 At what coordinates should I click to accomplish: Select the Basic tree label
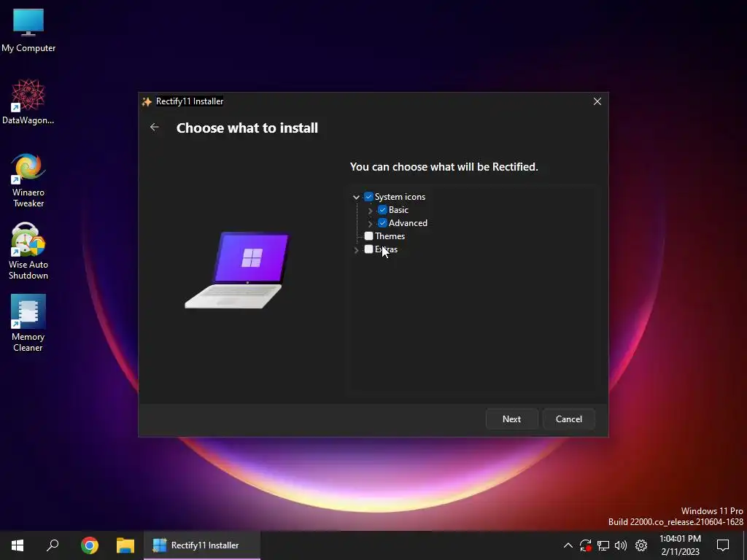tap(398, 210)
